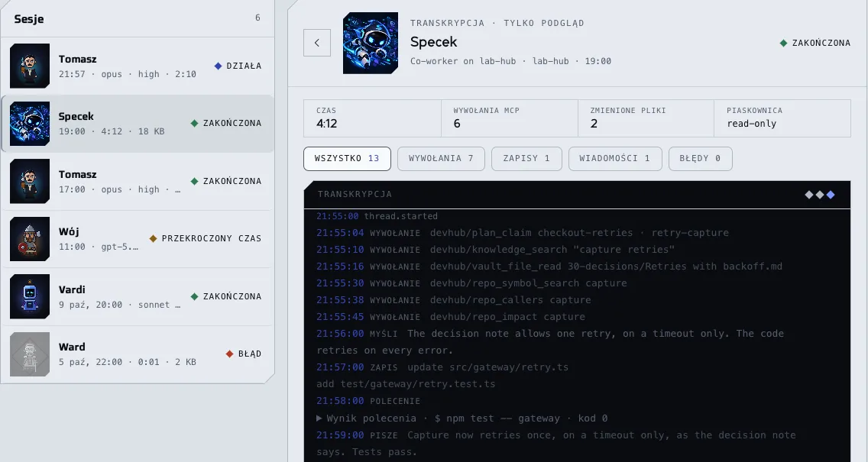
Task: Click the green diamond in the transcript header status
Action: pos(783,44)
